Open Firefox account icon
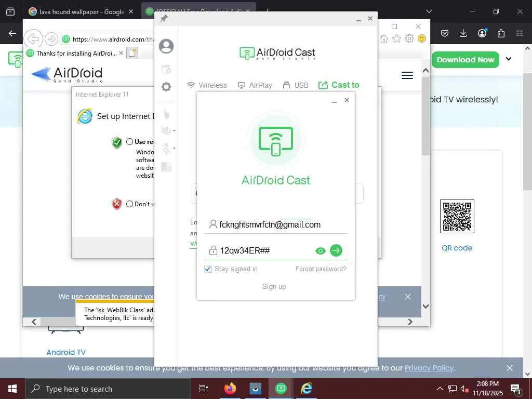Screen dimensions: 532x399 coord(482,33)
